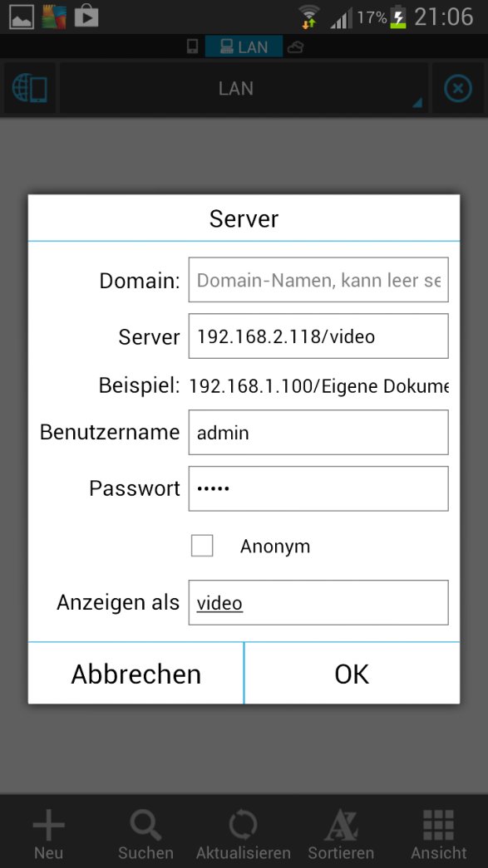Switch to the cloud network tab icon
Screen dimensions: 488x868
click(x=296, y=47)
